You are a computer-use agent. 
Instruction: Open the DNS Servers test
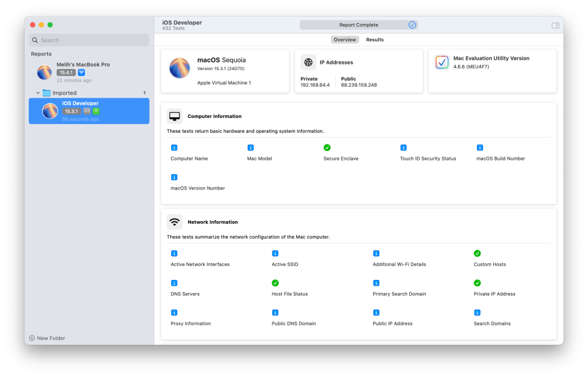pyautogui.click(x=185, y=294)
